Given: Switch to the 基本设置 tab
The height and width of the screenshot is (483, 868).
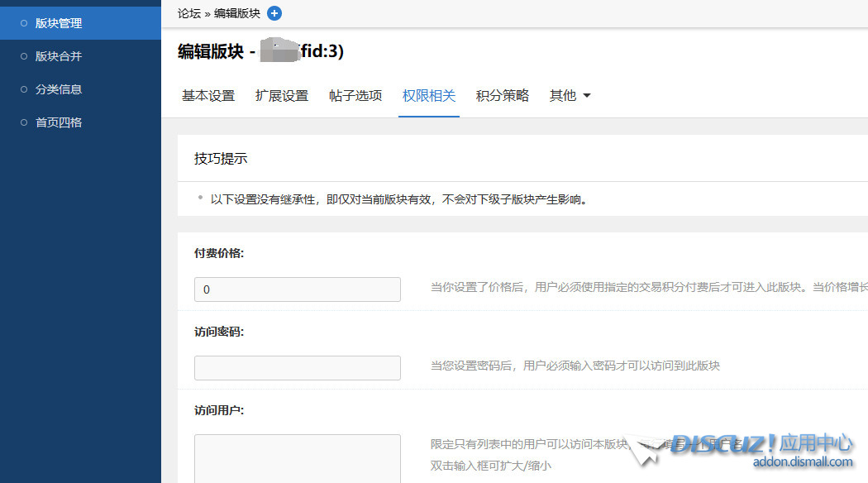Looking at the screenshot, I should pyautogui.click(x=208, y=96).
